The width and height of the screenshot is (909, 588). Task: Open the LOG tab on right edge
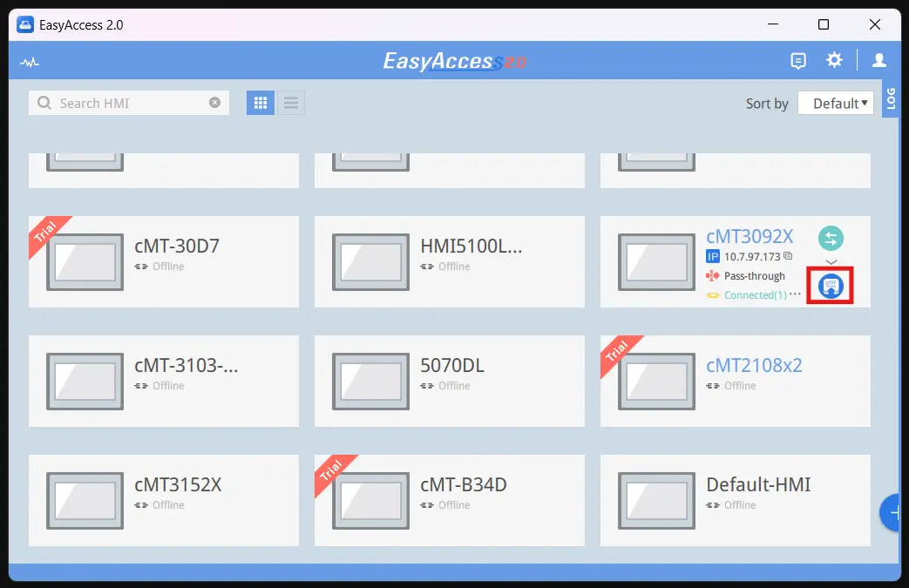click(891, 99)
